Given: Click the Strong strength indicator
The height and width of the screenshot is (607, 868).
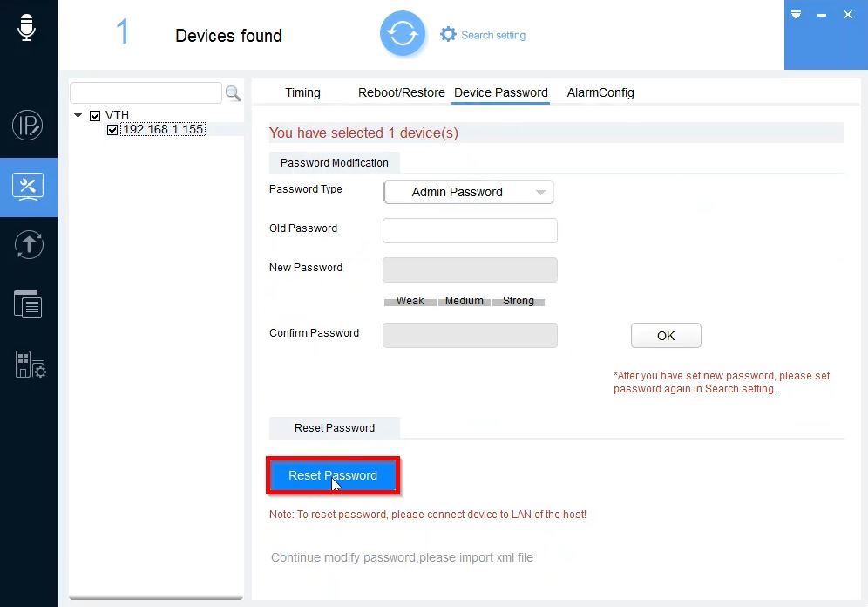Looking at the screenshot, I should click(x=519, y=301).
